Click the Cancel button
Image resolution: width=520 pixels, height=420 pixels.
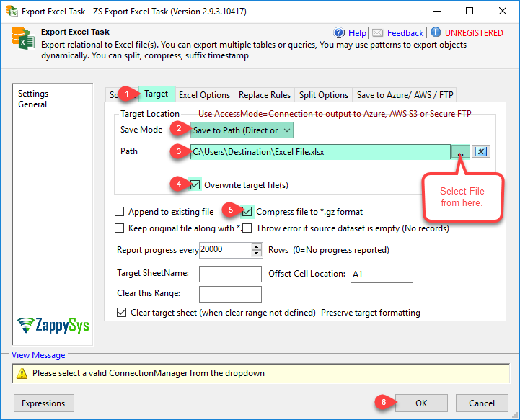click(x=482, y=403)
